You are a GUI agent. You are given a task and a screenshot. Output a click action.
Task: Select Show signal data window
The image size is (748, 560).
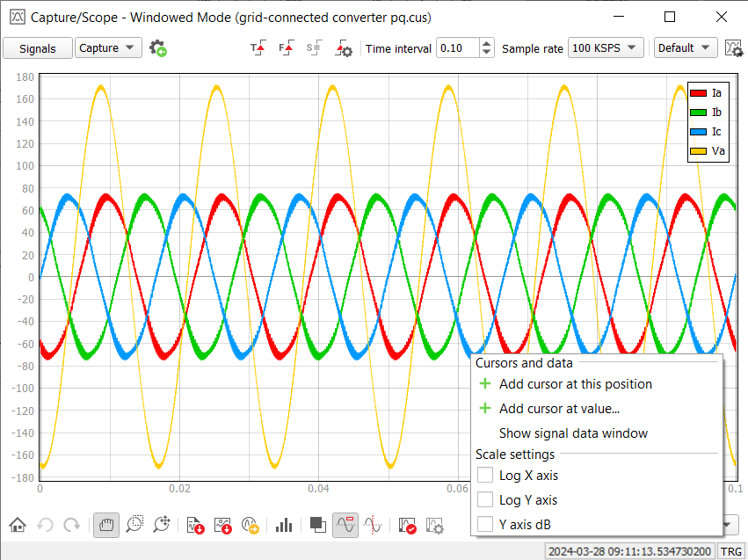573,433
